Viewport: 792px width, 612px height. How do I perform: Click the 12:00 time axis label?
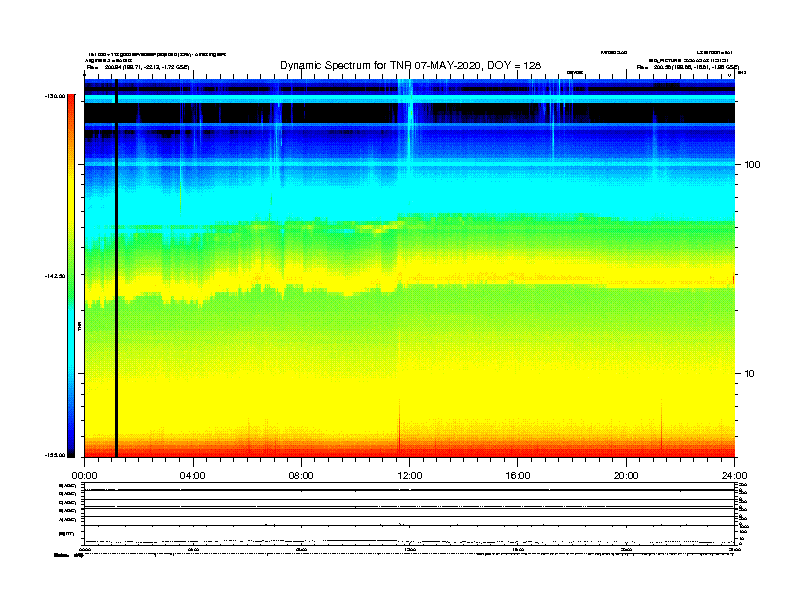(x=410, y=476)
